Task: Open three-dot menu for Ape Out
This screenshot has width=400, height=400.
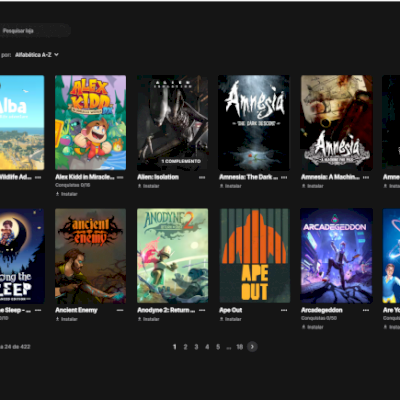Action: (284, 310)
